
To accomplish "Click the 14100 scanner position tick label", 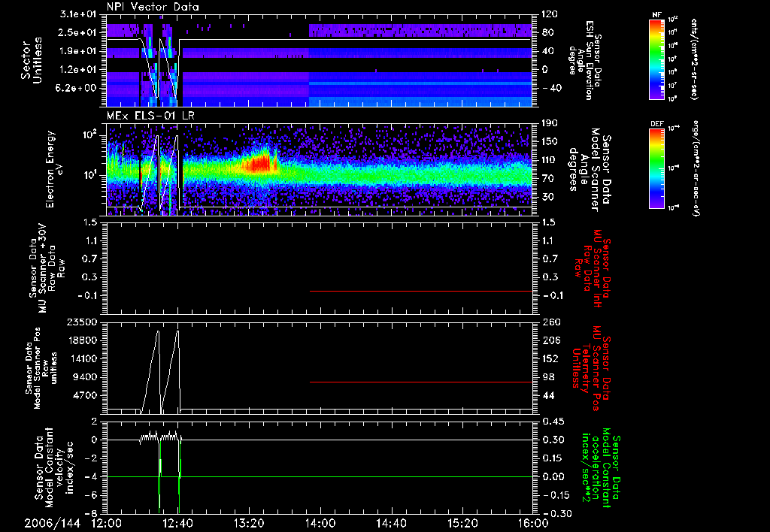I will pos(81,359).
